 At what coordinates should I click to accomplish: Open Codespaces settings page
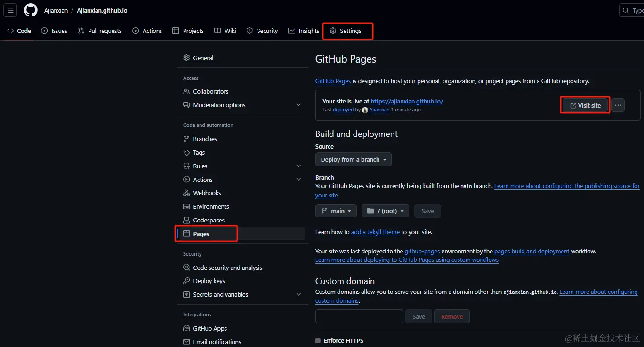(x=241, y=220)
